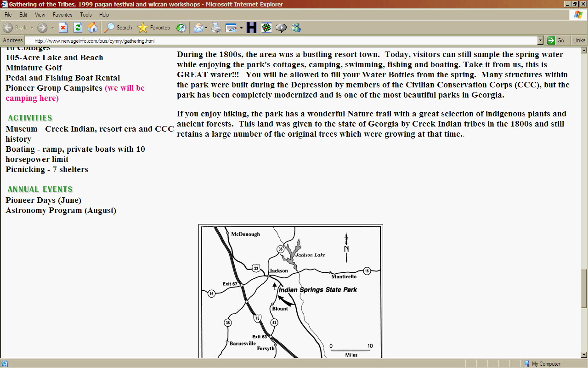
Task: Click the 'Exit 67' map label
Action: [x=230, y=284]
